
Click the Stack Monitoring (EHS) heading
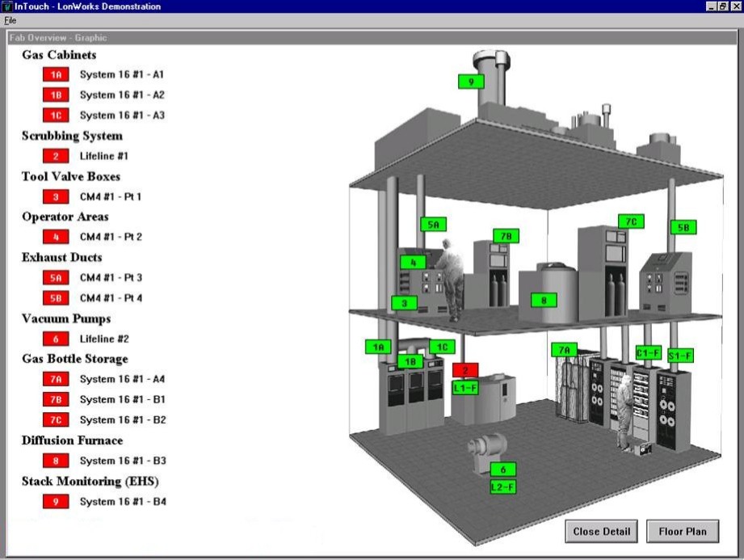coord(90,482)
